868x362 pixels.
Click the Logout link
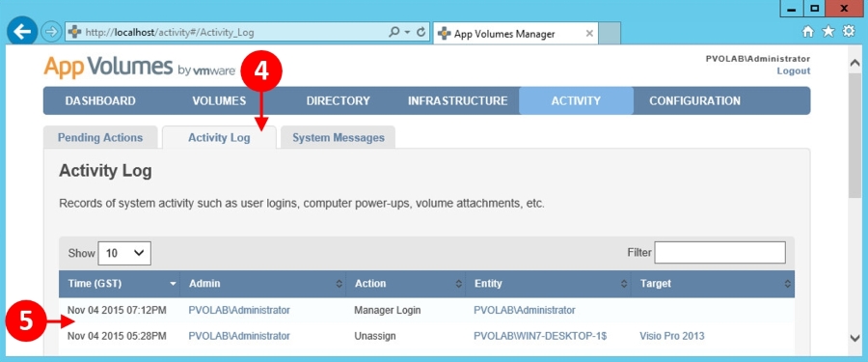pyautogui.click(x=794, y=71)
